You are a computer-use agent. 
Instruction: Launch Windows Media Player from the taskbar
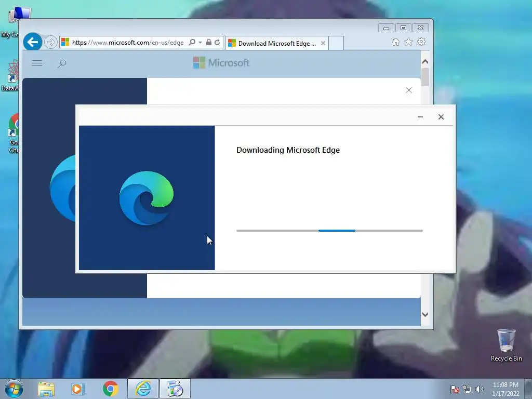[x=78, y=389]
